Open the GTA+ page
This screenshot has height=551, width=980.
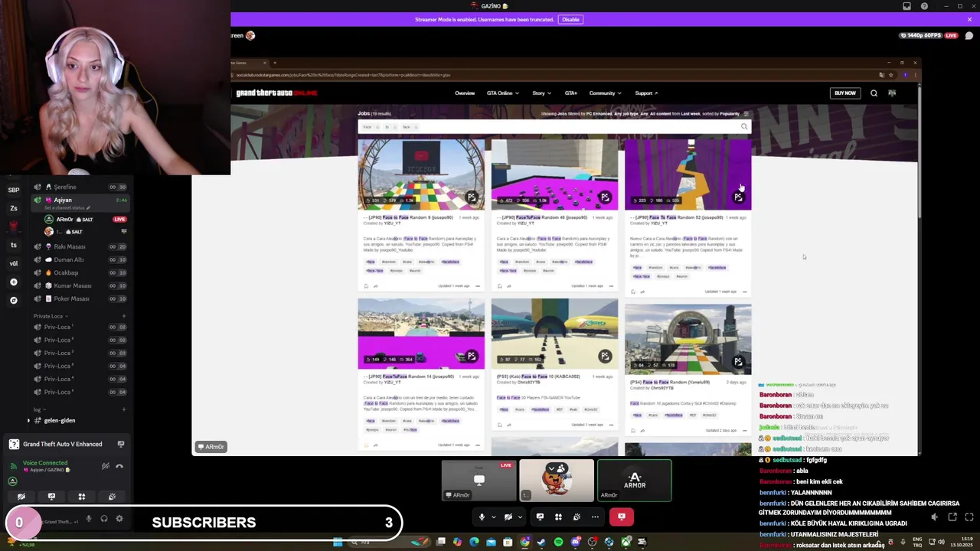[x=570, y=93]
